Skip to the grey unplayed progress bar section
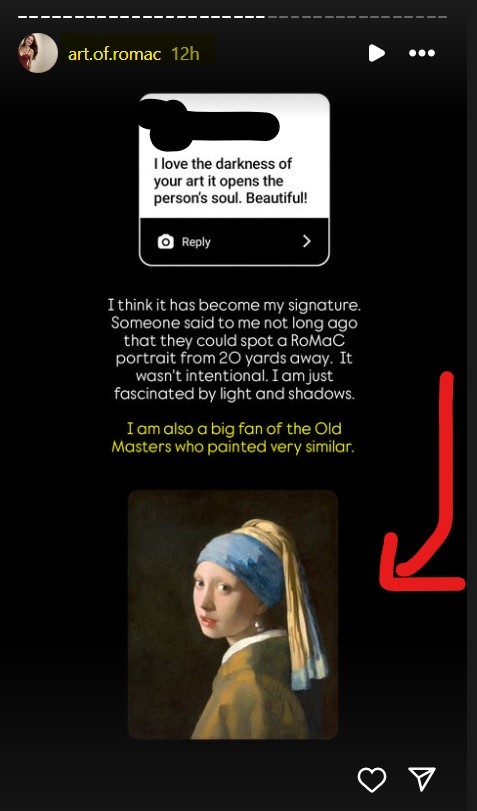Screen dimensions: 477x811 357,17
